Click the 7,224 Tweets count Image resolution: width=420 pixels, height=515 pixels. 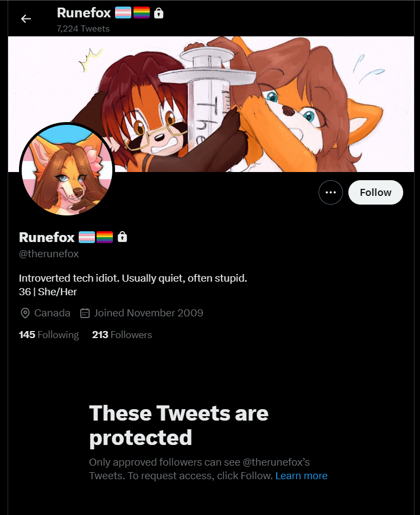83,29
